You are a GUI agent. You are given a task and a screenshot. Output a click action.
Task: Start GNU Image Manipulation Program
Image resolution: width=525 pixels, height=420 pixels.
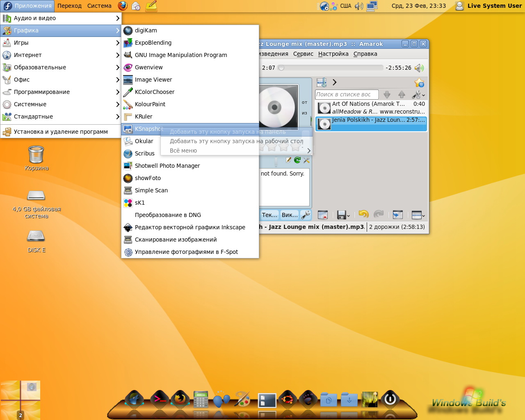point(190,55)
